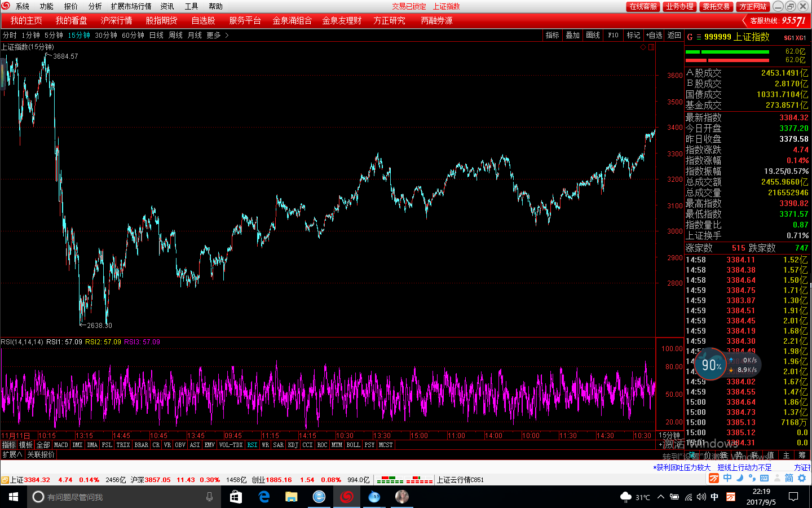Click the +自选 button
Image resolution: width=812 pixels, height=508 pixels.
pyautogui.click(x=654, y=35)
